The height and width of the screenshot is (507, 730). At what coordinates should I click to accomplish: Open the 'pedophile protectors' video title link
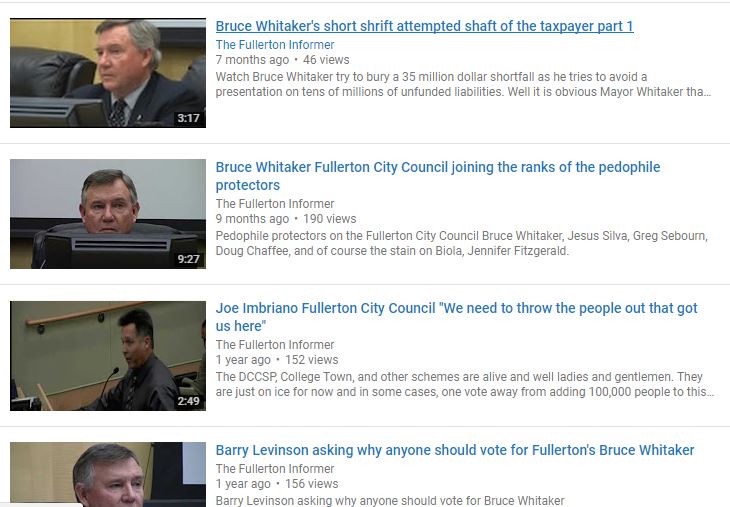point(438,176)
